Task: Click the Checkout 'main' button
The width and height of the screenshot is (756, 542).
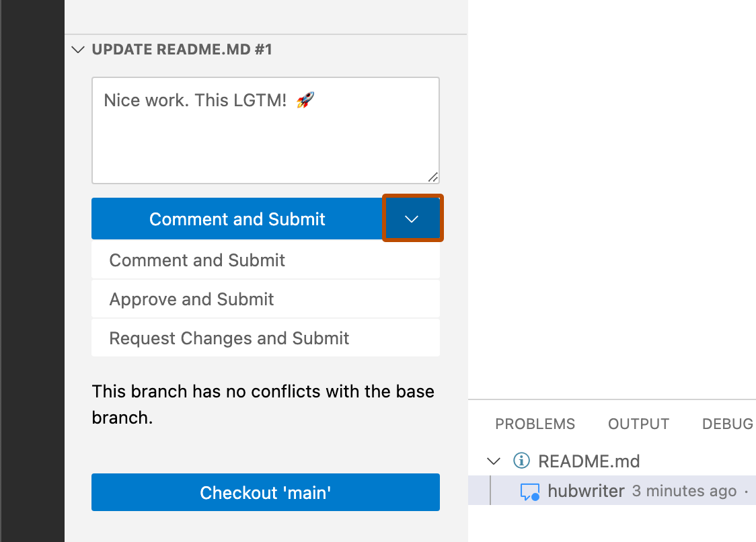Action: [265, 492]
